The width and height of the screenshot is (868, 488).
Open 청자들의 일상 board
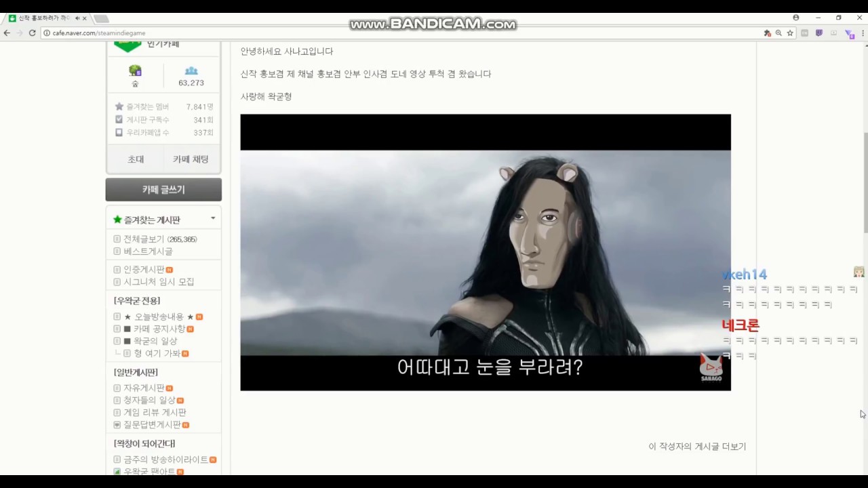[149, 401]
